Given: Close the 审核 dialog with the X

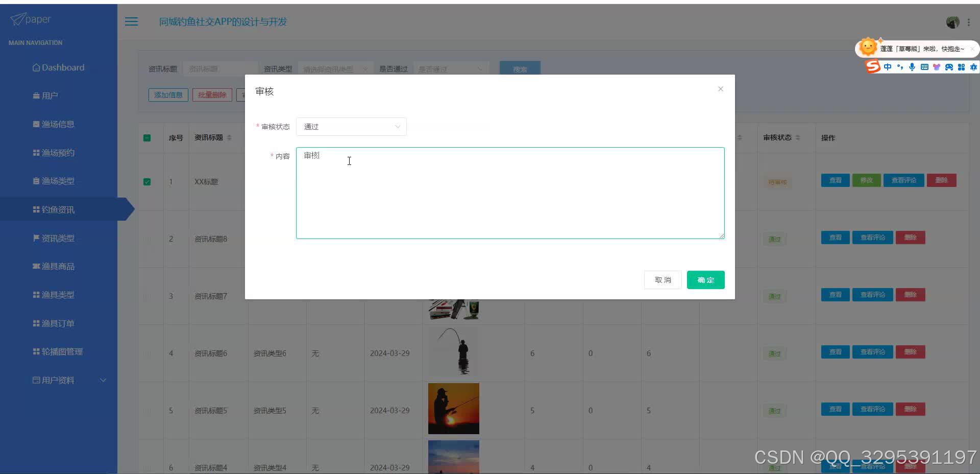Looking at the screenshot, I should [x=720, y=89].
